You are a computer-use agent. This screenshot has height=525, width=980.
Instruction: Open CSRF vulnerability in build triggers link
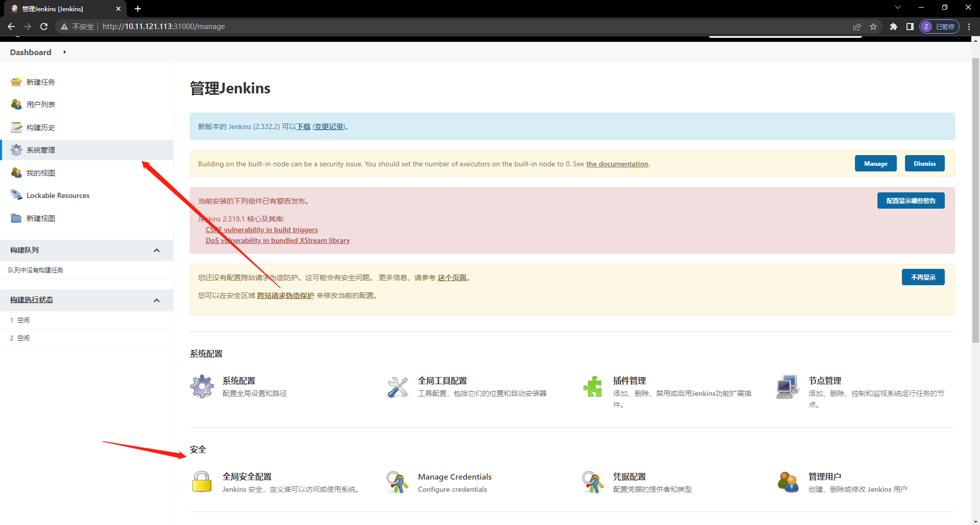(x=261, y=230)
